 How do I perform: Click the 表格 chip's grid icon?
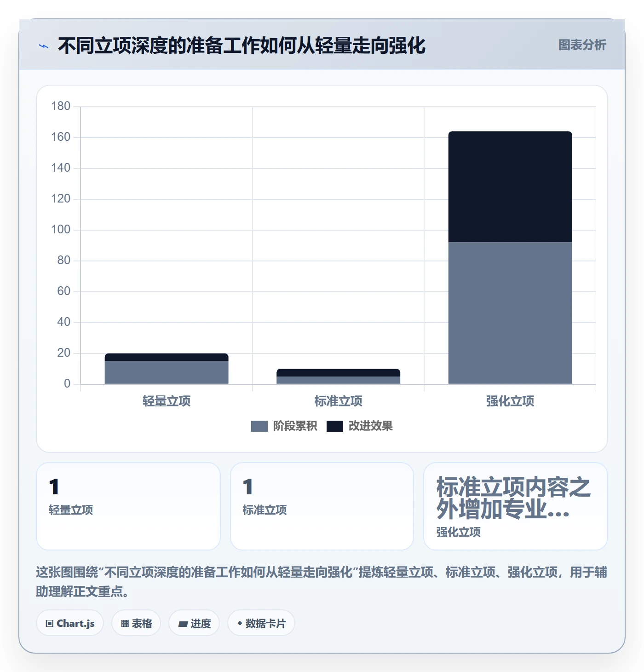pos(125,624)
